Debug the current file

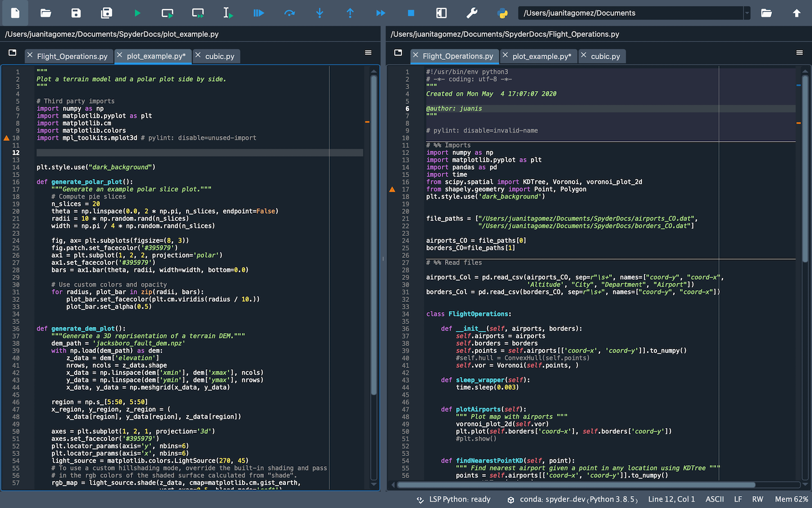click(258, 12)
